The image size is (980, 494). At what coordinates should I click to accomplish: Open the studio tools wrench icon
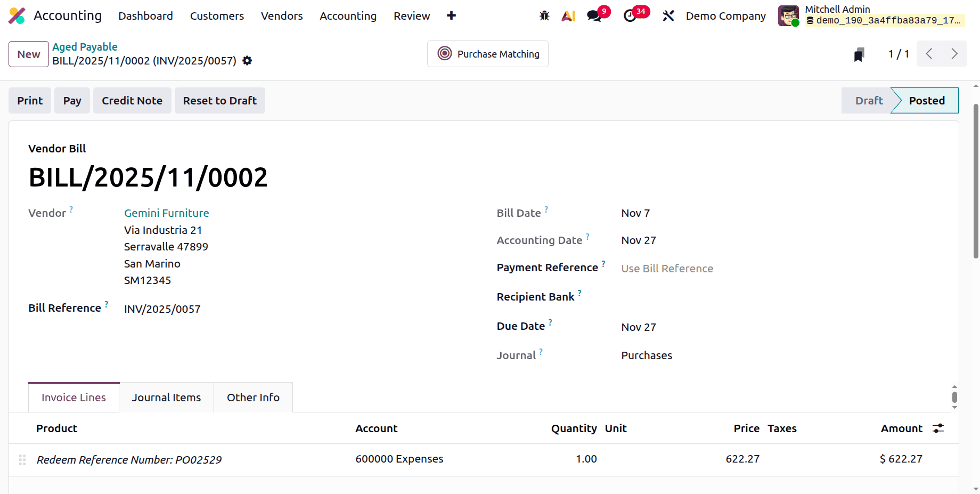coord(668,16)
